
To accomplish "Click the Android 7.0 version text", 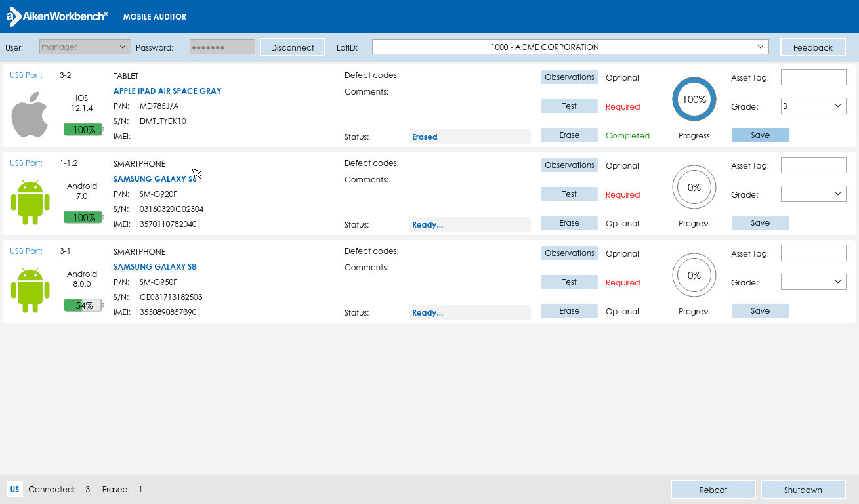I will point(82,191).
